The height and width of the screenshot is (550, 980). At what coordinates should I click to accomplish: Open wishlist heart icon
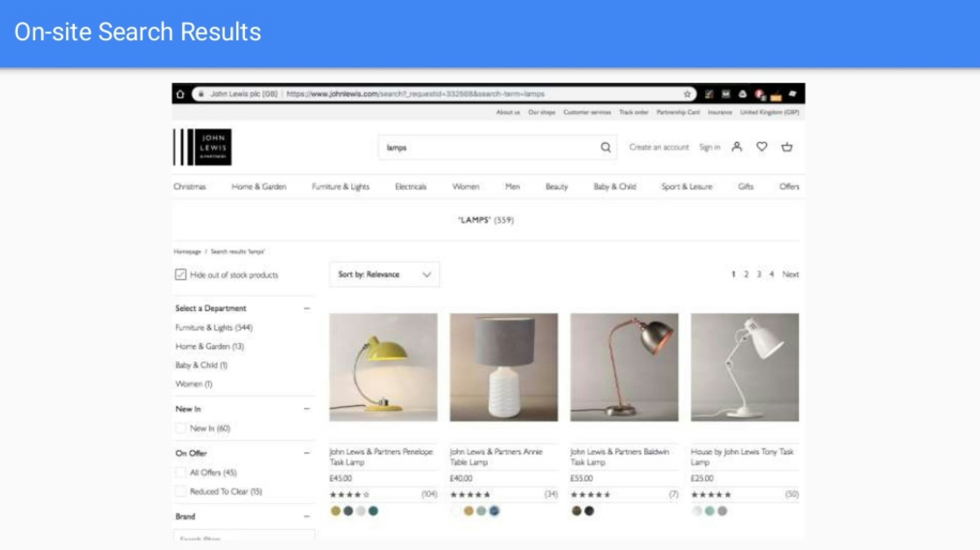pyautogui.click(x=762, y=147)
